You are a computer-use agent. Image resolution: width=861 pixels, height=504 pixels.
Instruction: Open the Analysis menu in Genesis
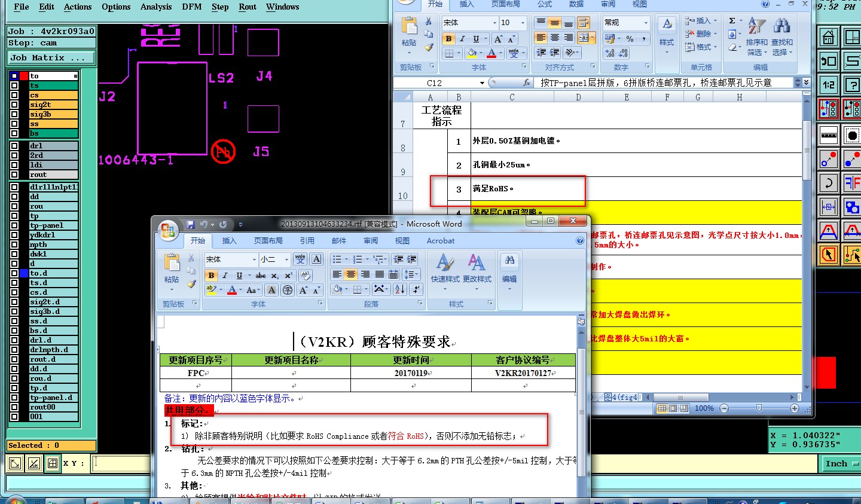point(156,7)
